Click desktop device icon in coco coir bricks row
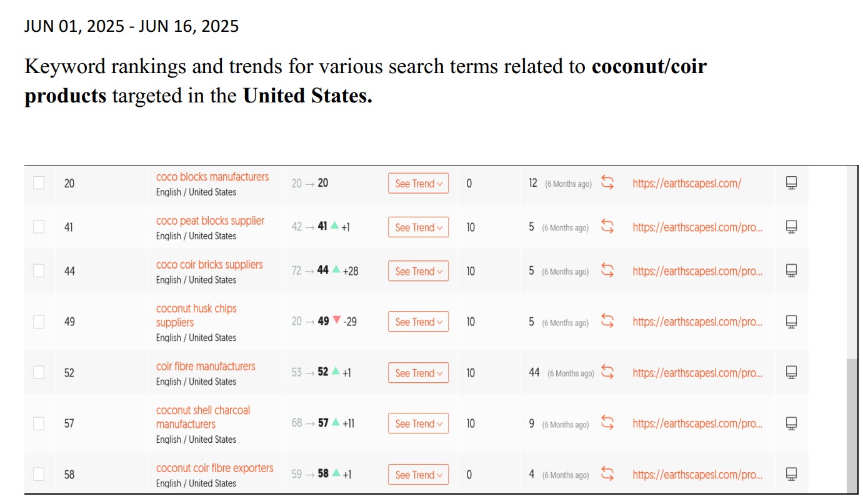The width and height of the screenshot is (863, 504). pyautogui.click(x=791, y=271)
